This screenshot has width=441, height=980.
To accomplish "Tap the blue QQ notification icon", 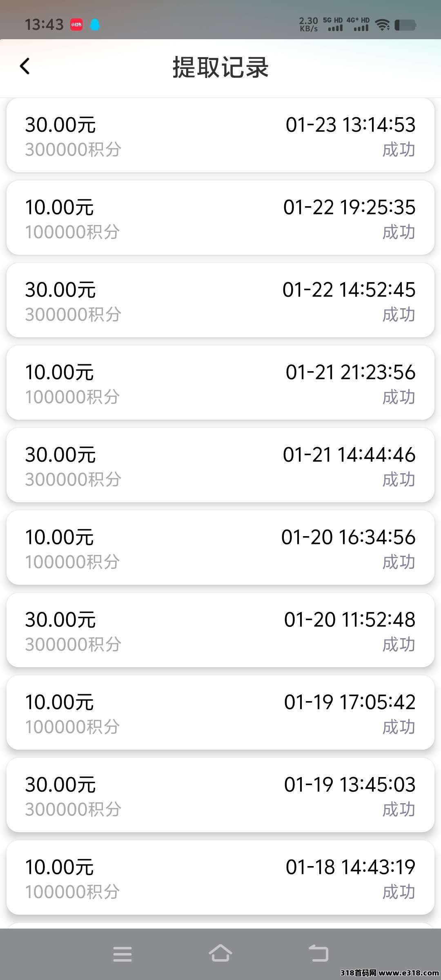I will click(x=95, y=25).
